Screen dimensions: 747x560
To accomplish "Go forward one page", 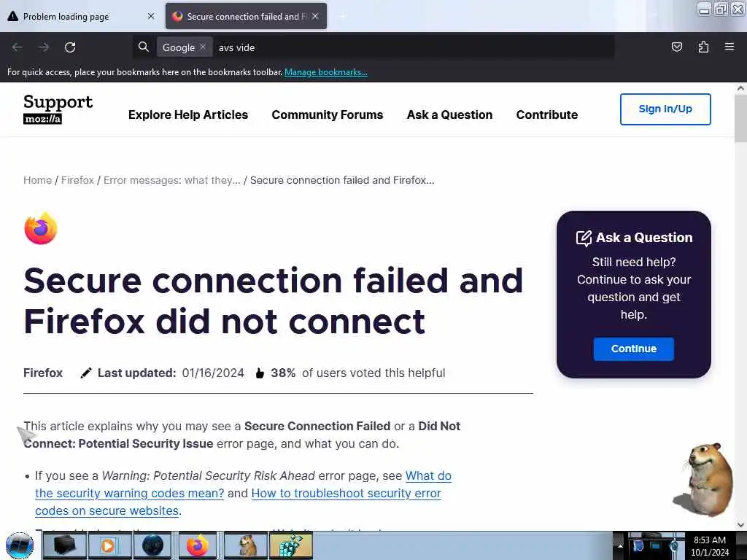I will [44, 47].
